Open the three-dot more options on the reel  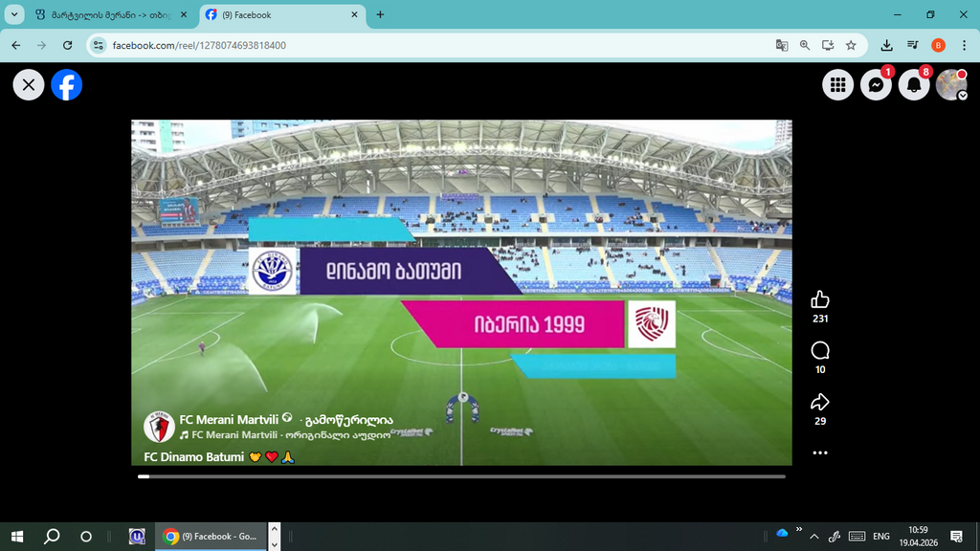pyautogui.click(x=820, y=452)
